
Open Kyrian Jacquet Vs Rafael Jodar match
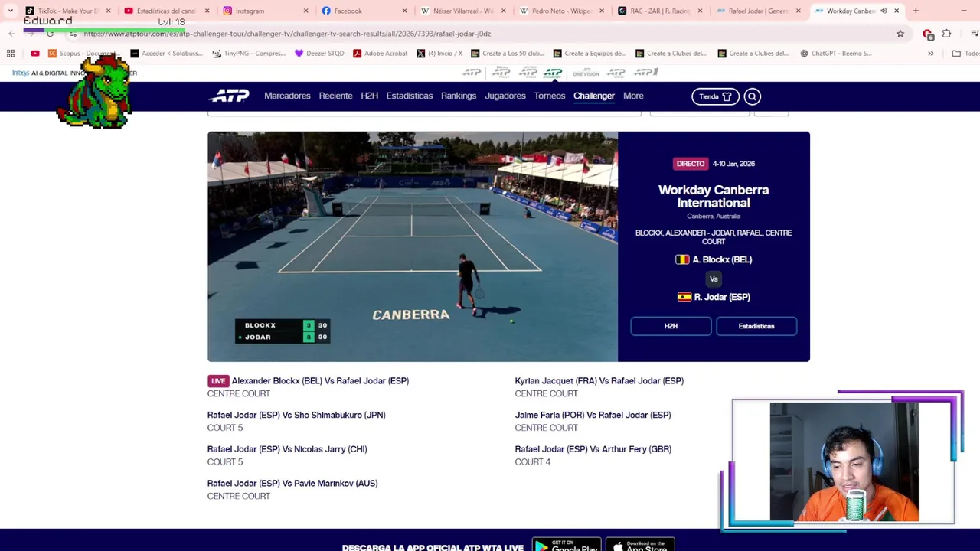pyautogui.click(x=599, y=380)
